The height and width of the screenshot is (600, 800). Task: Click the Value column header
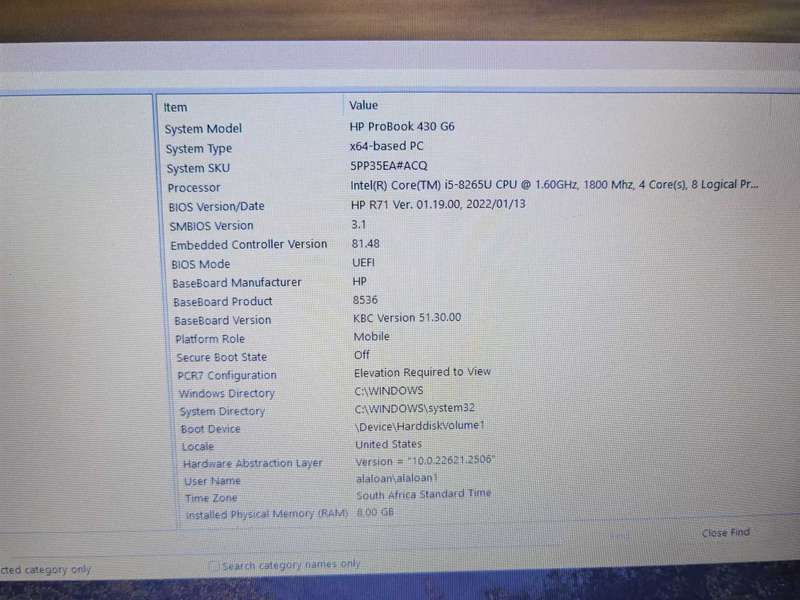(x=363, y=106)
